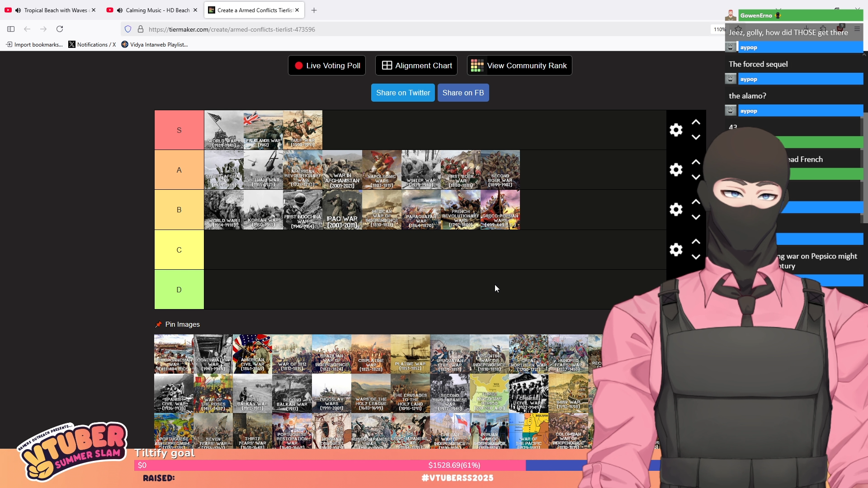Image resolution: width=868 pixels, height=488 pixels.
Task: Select Second Boer War image in A tier
Action: [500, 170]
